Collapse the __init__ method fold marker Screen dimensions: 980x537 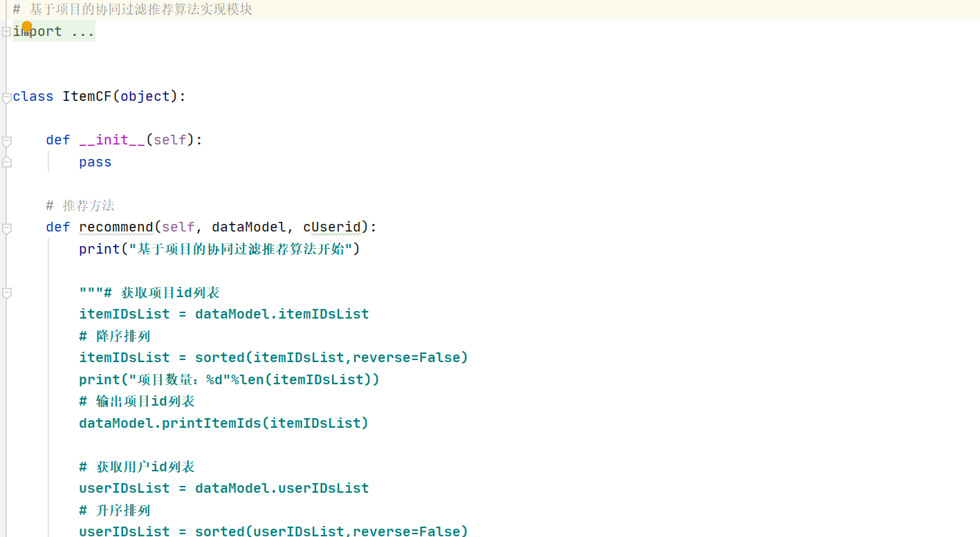[x=6, y=142]
